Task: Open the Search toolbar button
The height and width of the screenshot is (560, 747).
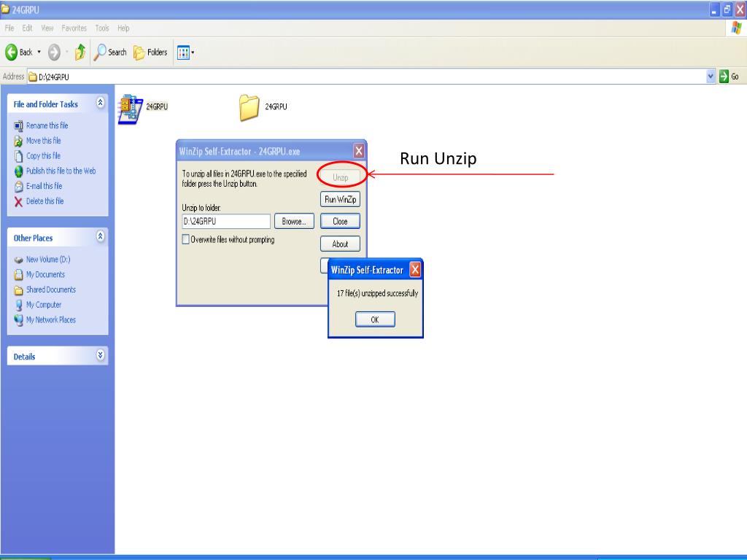Action: click(x=110, y=52)
